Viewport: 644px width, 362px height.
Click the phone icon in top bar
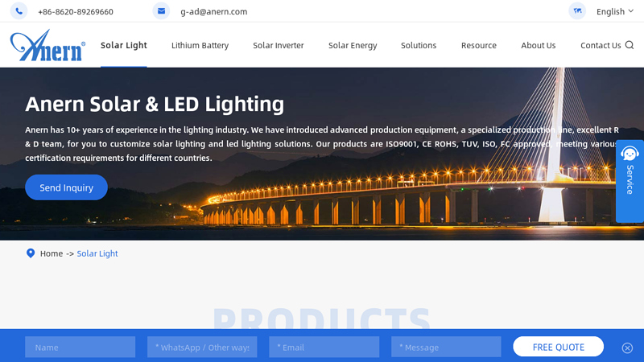click(19, 11)
